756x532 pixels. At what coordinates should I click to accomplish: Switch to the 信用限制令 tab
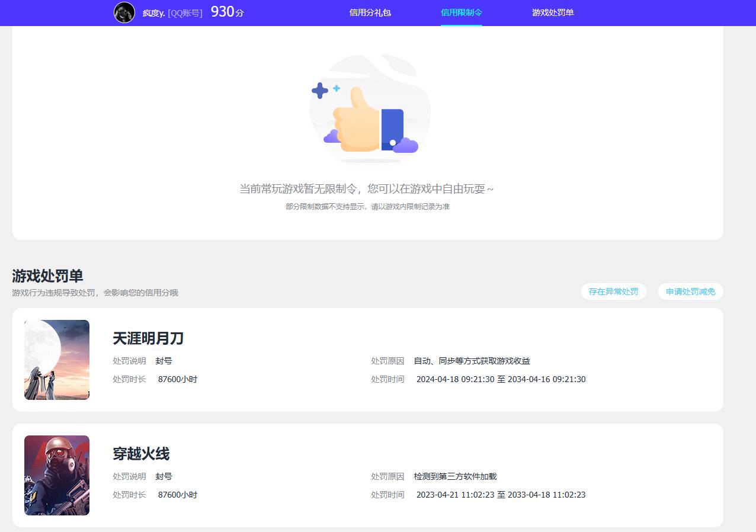click(461, 12)
